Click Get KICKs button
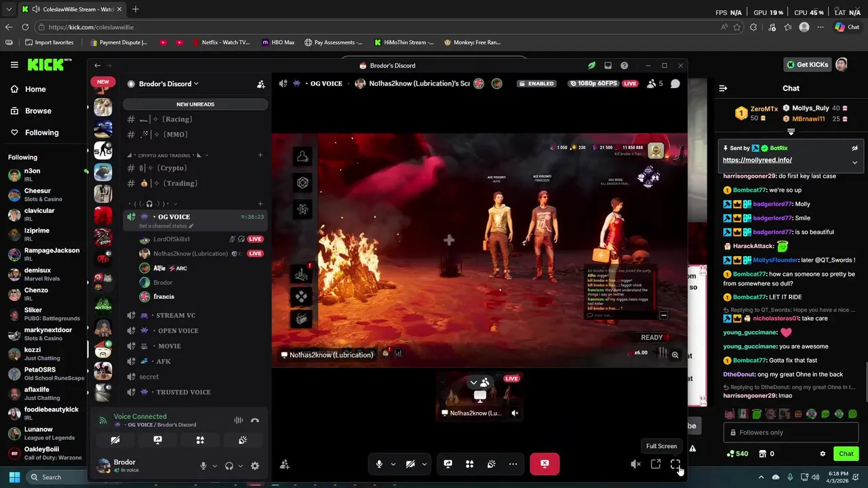 pos(807,65)
